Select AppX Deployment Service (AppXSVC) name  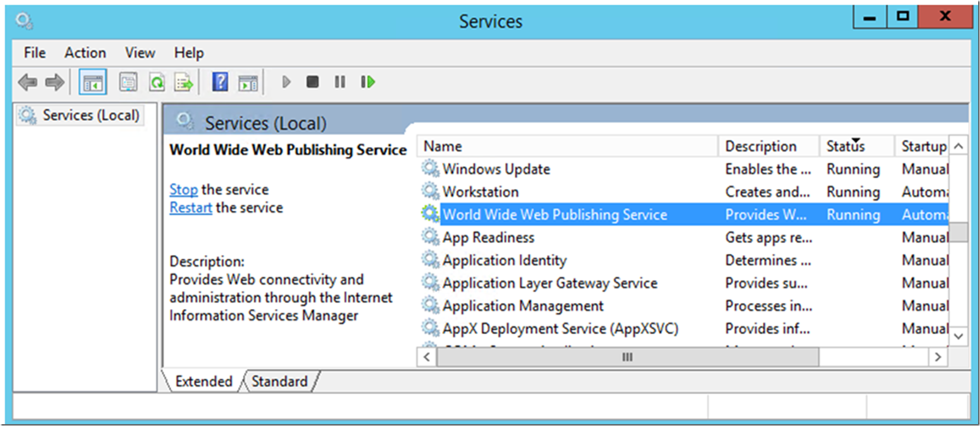coord(561,329)
